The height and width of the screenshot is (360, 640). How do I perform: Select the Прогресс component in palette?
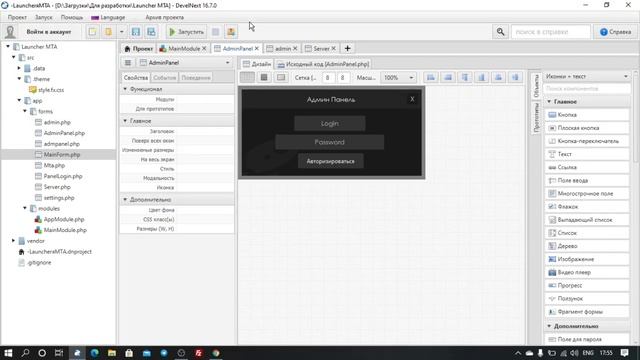tap(587, 285)
